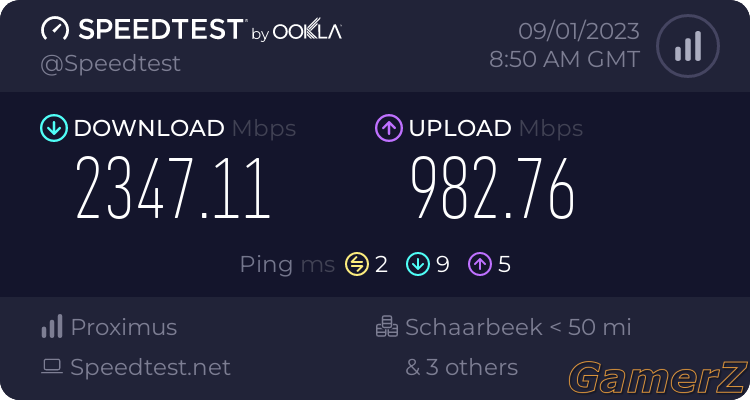Click the 09/01/2023 date text
The image size is (750, 400).
pos(579,32)
